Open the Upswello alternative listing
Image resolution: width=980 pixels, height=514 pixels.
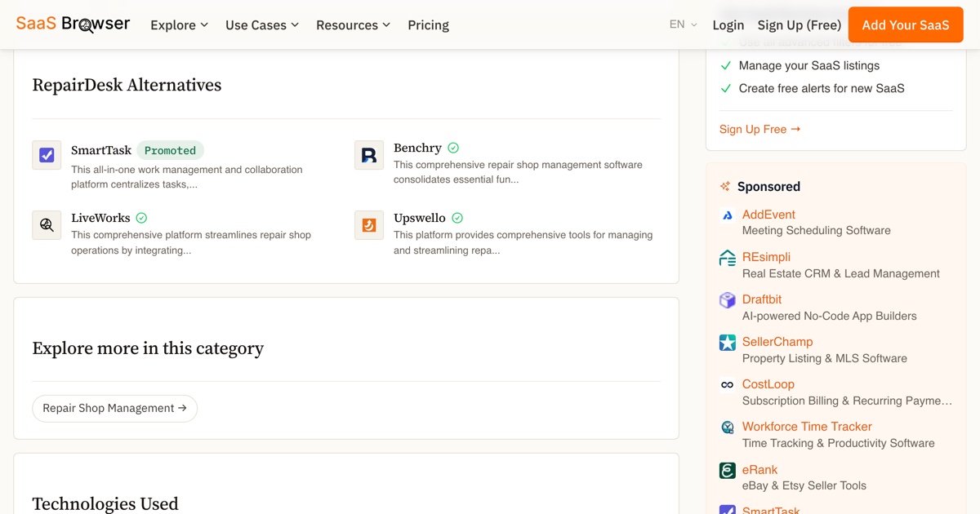pyautogui.click(x=420, y=218)
